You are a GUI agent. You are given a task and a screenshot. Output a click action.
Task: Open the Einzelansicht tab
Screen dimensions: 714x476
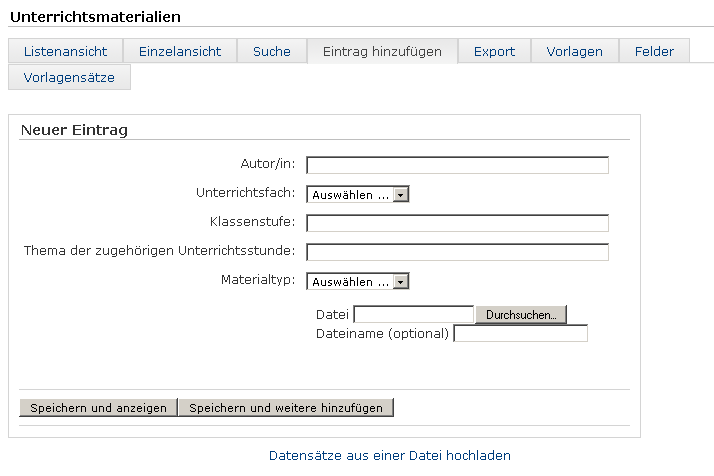[x=180, y=51]
